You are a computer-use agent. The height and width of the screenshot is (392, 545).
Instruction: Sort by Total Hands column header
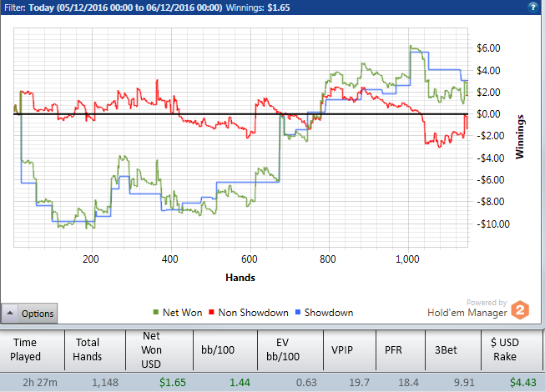pos(95,350)
